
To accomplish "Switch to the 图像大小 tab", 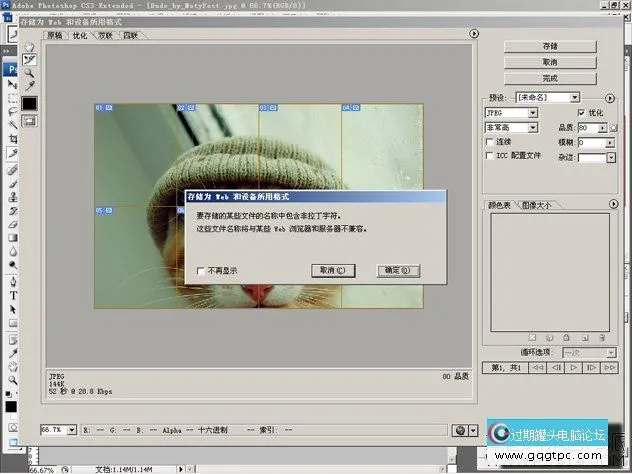I will pyautogui.click(x=536, y=205).
